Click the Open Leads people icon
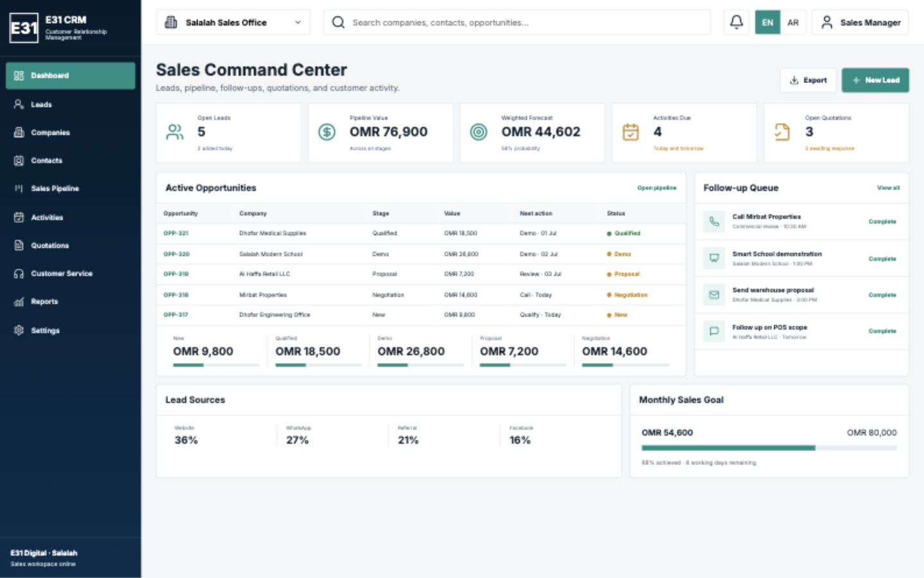The height and width of the screenshot is (578, 924). [175, 132]
